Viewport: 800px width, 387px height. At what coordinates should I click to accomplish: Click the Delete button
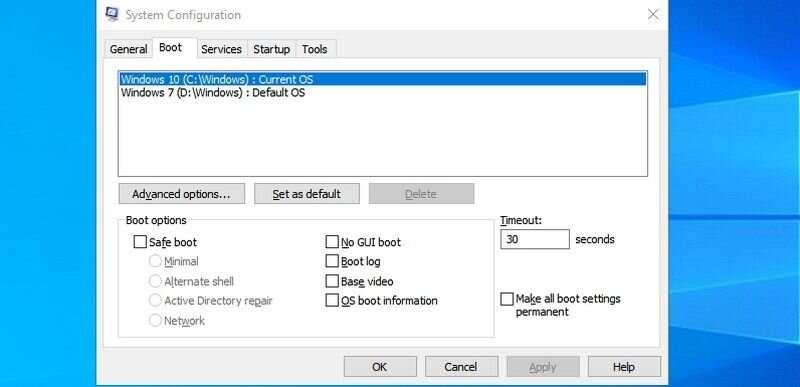[x=421, y=194]
